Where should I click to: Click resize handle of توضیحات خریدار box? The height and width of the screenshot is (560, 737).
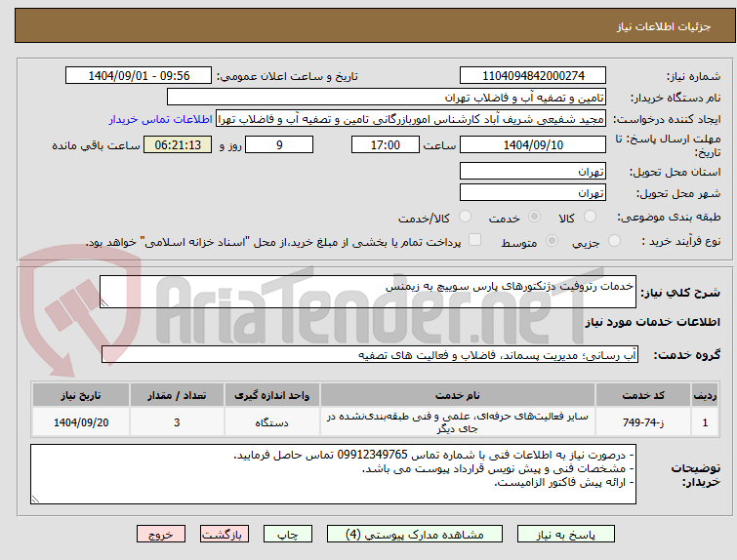click(35, 500)
